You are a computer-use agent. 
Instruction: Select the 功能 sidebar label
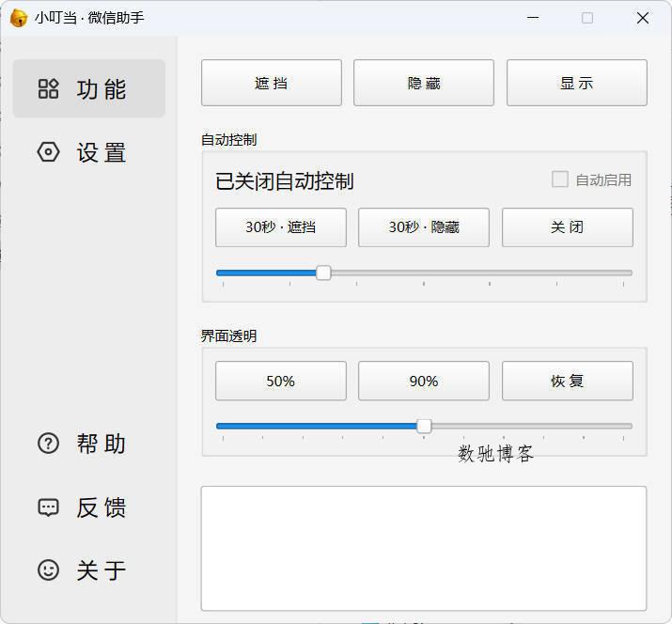coord(102,89)
